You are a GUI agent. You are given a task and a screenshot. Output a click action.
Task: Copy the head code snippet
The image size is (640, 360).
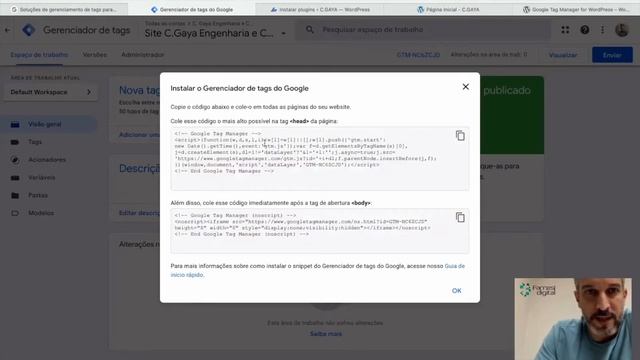click(460, 136)
